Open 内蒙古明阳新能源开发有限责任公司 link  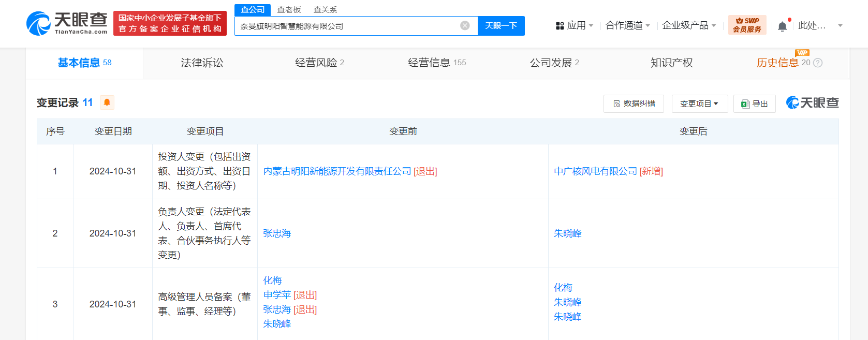point(337,171)
